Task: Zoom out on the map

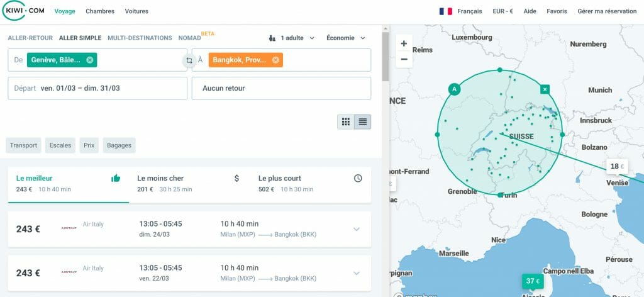Action: tap(404, 59)
